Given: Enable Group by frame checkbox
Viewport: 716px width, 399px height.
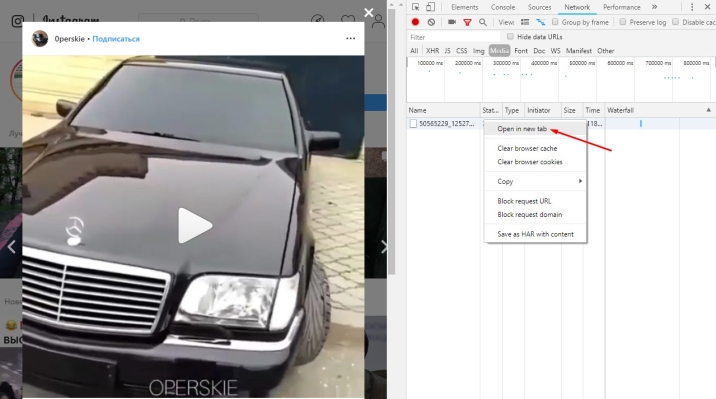Looking at the screenshot, I should [555, 22].
